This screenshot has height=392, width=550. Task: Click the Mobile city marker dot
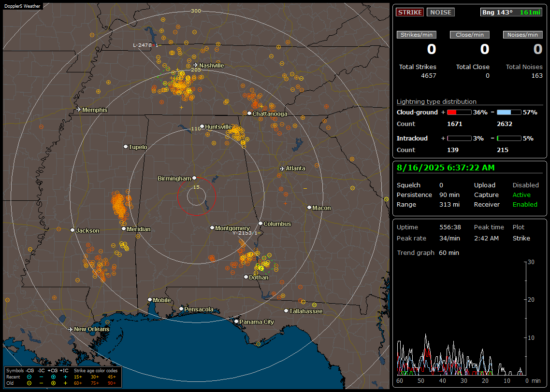coord(150,299)
